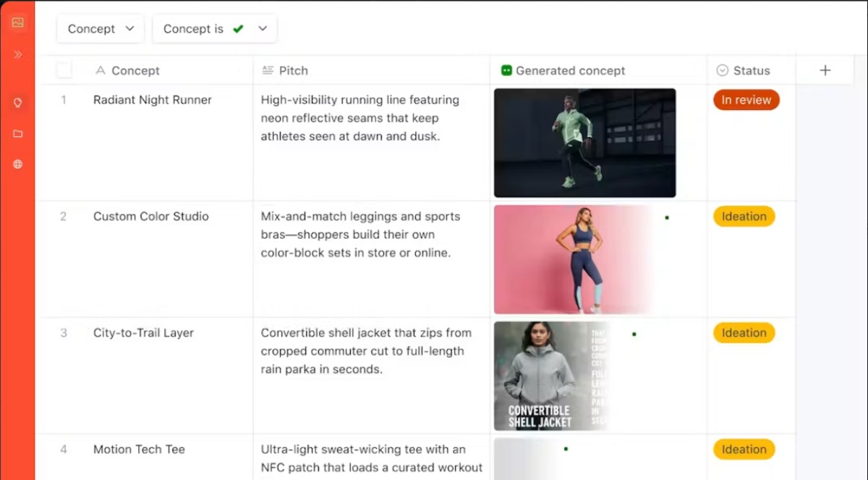The height and width of the screenshot is (480, 868).
Task: Click the Ideation status for Motion Tech Tee
Action: [x=744, y=450]
